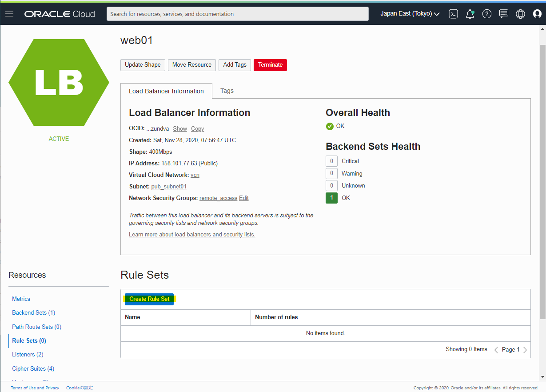Click the Move Resource button
The height and width of the screenshot is (392, 546).
pos(192,65)
